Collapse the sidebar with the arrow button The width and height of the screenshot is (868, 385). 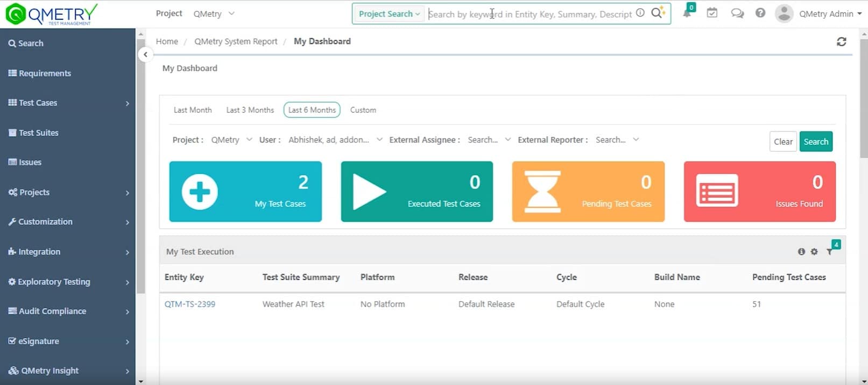coord(145,54)
